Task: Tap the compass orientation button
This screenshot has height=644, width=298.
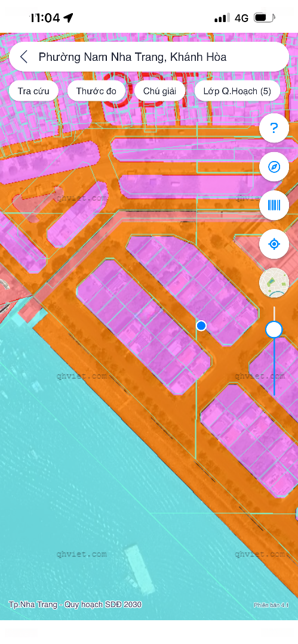Action: tap(274, 167)
